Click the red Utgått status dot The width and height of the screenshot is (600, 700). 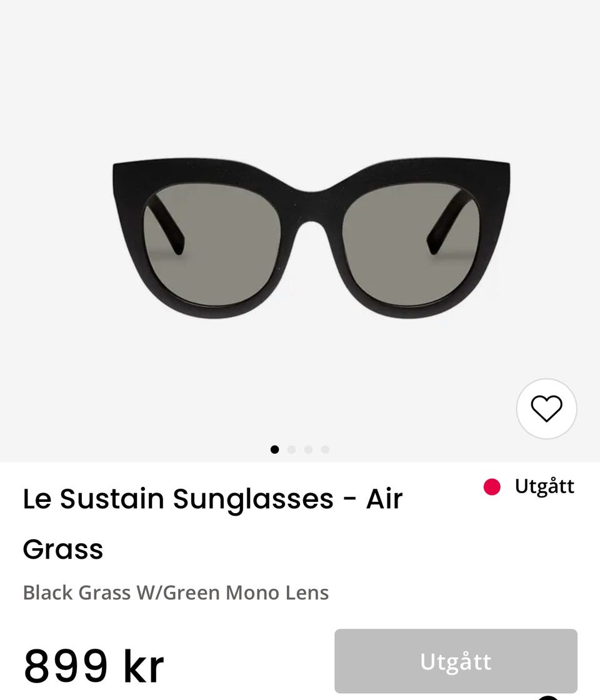[492, 487]
